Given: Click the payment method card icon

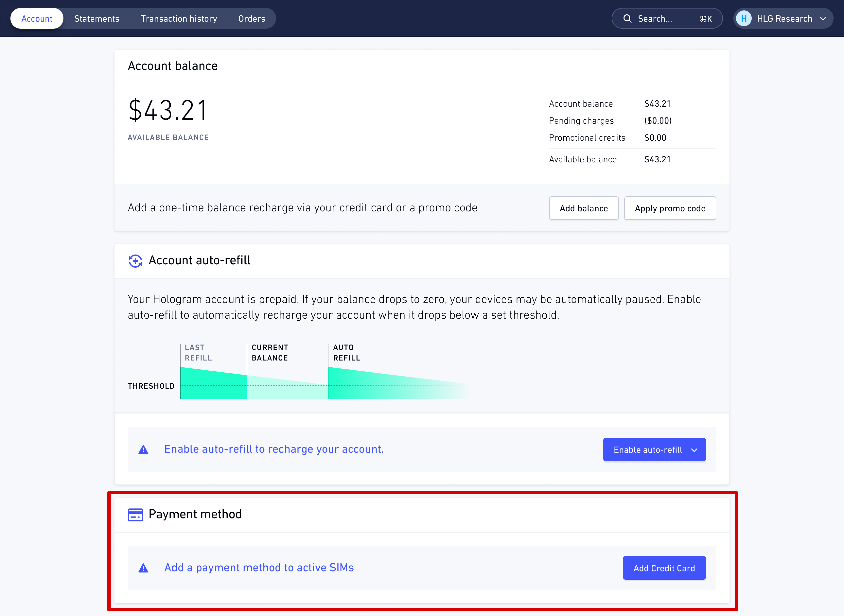Looking at the screenshot, I should (x=135, y=515).
